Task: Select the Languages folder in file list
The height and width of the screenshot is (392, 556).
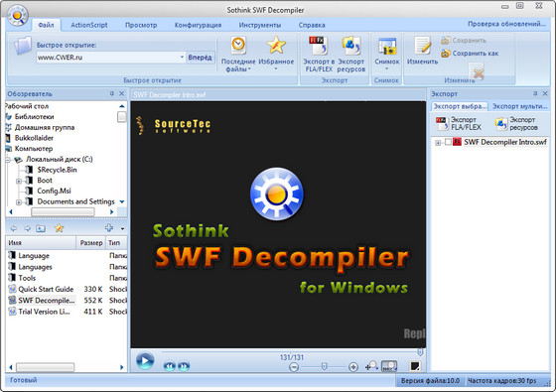Action: point(35,267)
